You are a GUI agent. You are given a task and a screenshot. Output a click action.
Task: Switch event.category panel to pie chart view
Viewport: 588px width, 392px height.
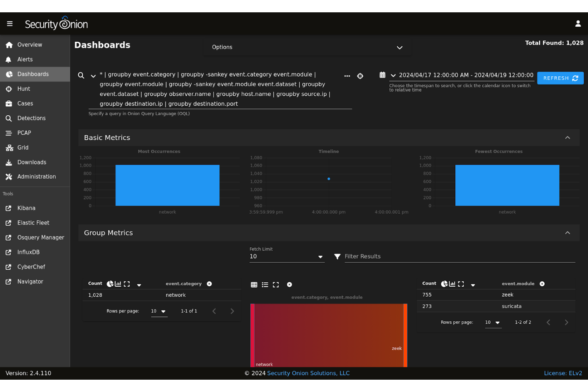click(x=110, y=284)
